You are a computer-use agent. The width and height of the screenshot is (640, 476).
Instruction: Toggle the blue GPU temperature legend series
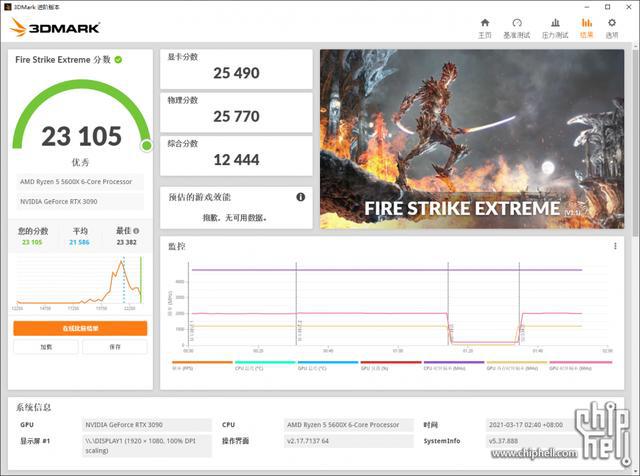(328, 365)
